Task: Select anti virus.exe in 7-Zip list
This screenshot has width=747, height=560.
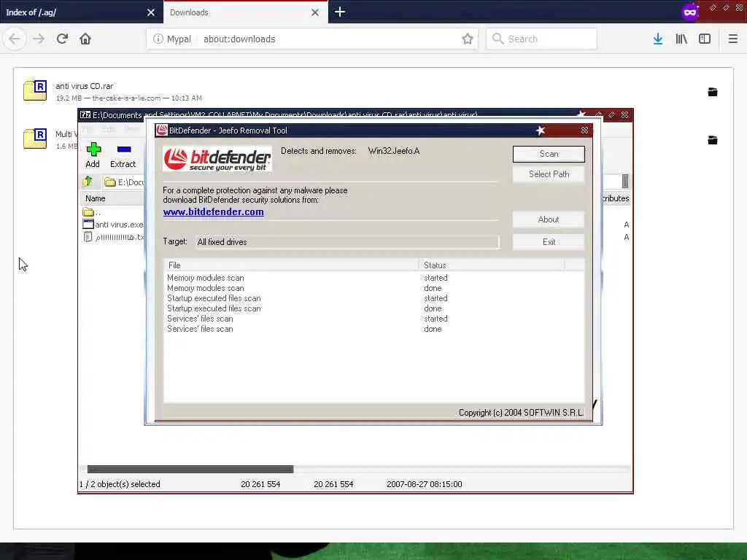Action: tap(113, 225)
